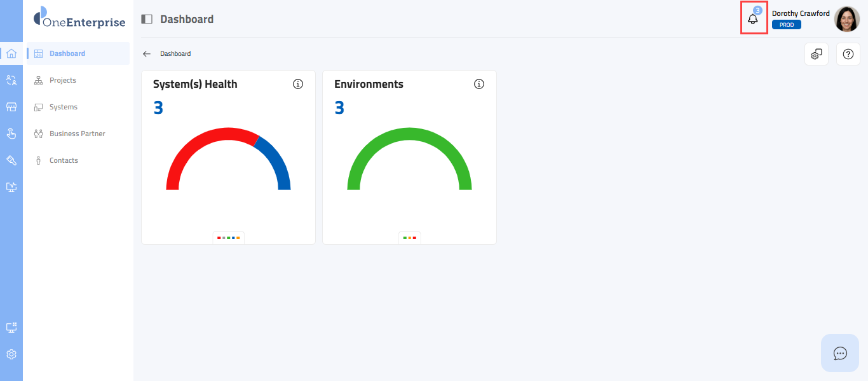Select Systems in the navigation menu
The height and width of the screenshot is (381, 868).
(x=64, y=107)
